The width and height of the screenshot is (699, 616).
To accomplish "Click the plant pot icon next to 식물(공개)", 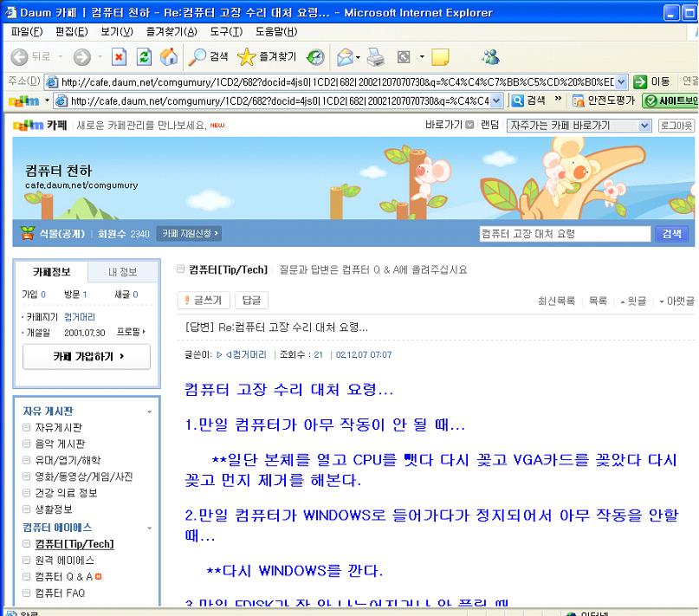I will 28,233.
